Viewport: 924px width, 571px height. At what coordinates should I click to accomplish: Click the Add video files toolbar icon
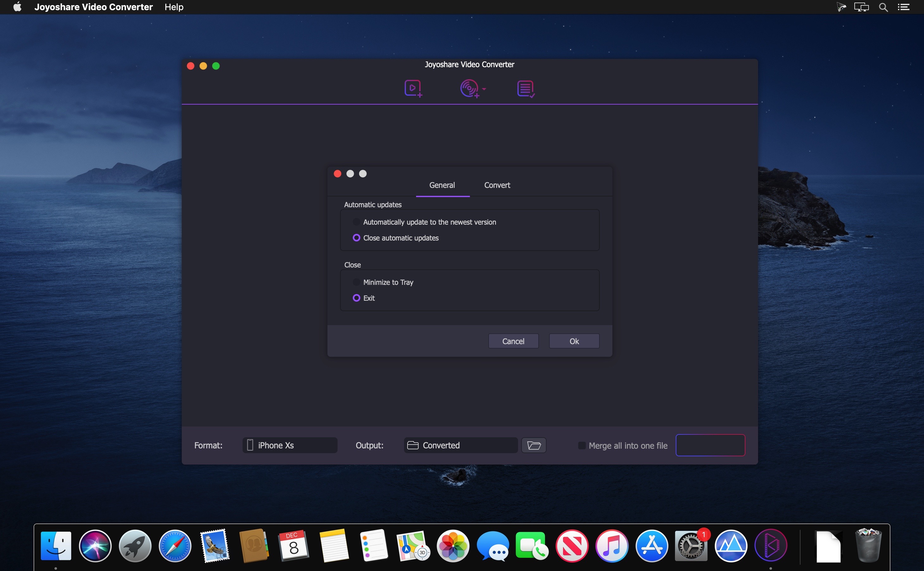(x=413, y=89)
